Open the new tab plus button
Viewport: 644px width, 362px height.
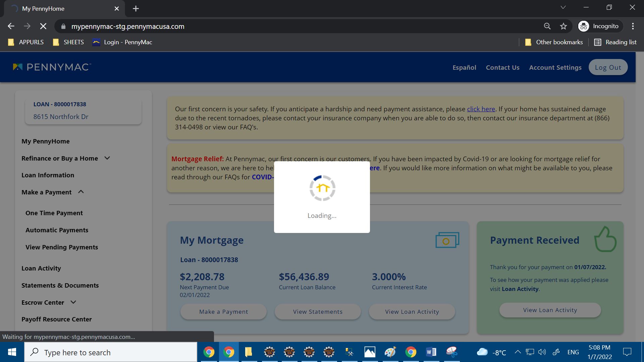[136, 9]
